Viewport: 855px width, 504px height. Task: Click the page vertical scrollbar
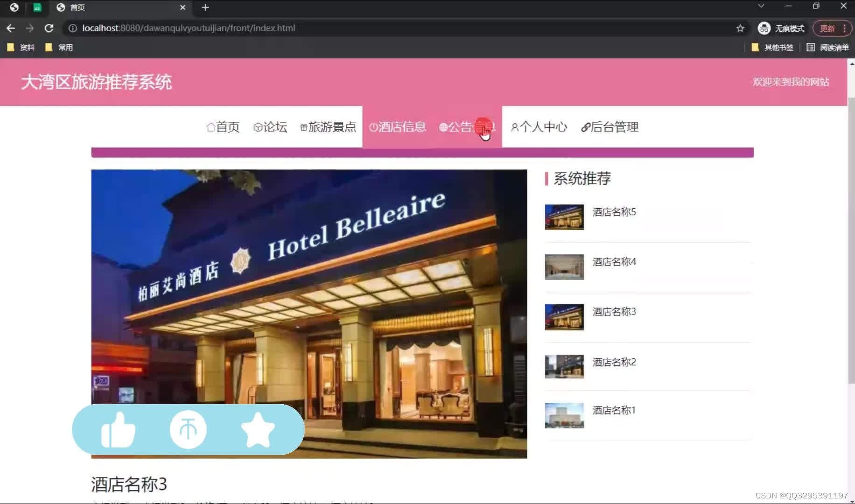[x=851, y=240]
